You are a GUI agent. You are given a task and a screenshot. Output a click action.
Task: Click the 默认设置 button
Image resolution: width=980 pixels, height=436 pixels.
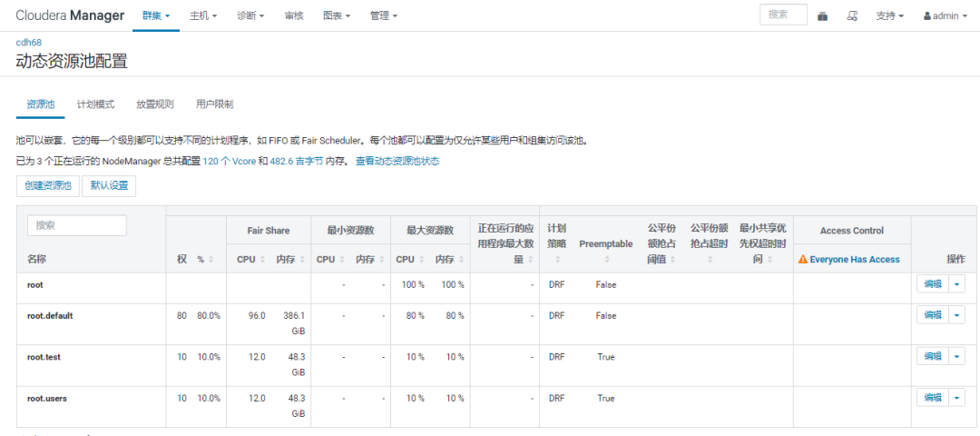pos(110,186)
